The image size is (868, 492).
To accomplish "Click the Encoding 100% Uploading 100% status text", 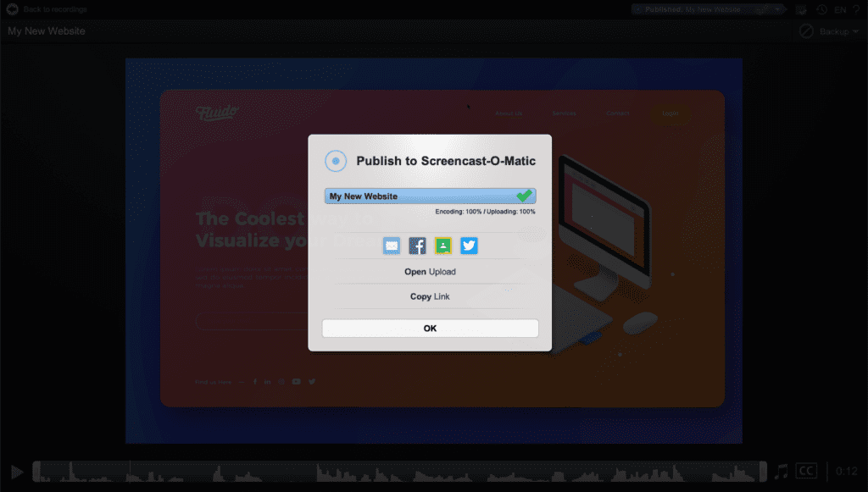I will (x=485, y=212).
